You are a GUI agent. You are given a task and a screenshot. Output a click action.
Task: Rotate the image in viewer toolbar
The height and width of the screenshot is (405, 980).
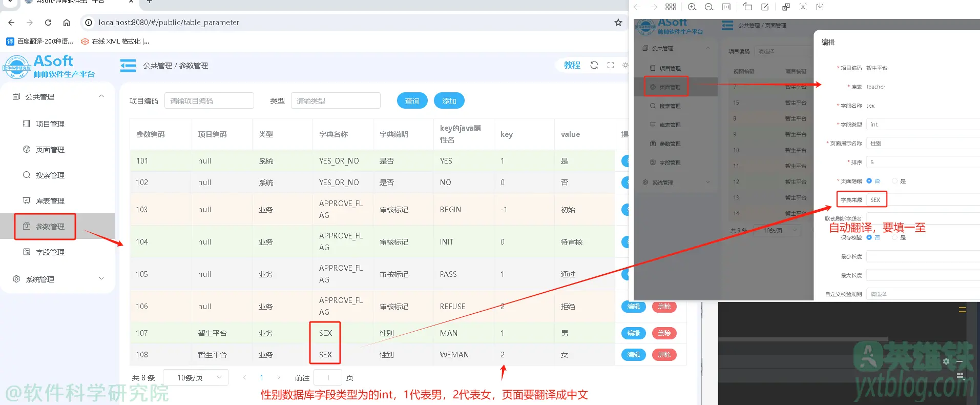click(x=748, y=7)
